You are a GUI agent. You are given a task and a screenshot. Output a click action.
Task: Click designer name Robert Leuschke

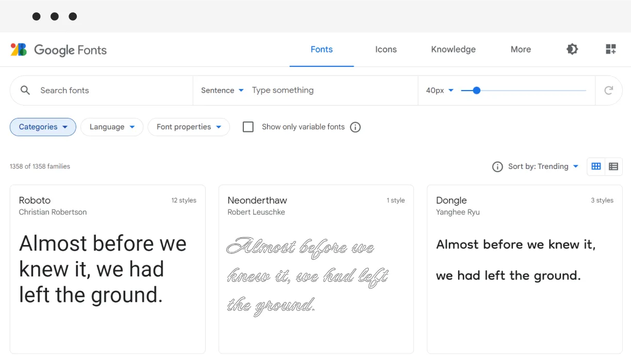tap(256, 212)
